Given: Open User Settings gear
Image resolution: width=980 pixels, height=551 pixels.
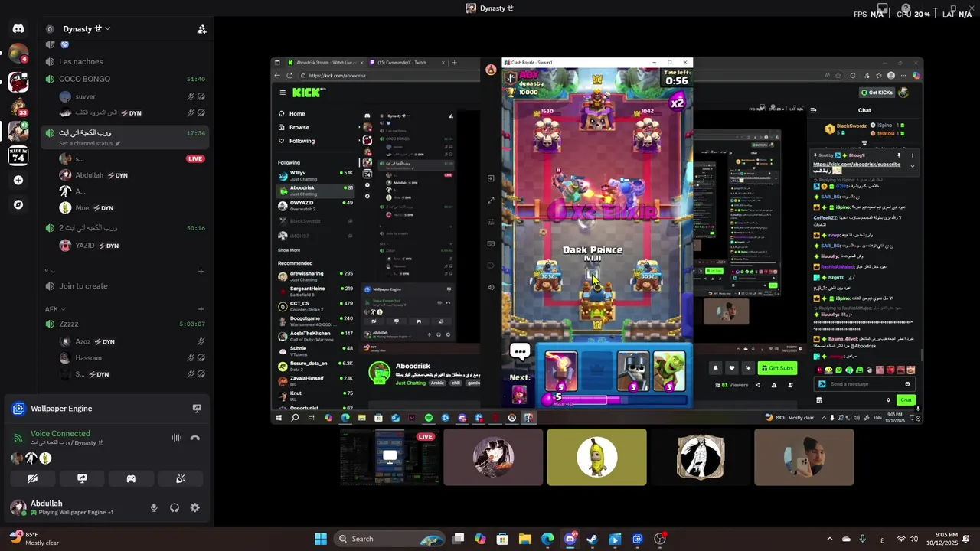Looking at the screenshot, I should [x=195, y=507].
